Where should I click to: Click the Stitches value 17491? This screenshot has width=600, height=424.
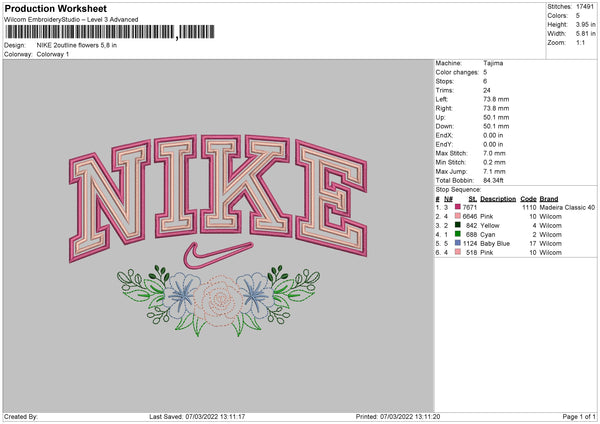pos(585,7)
